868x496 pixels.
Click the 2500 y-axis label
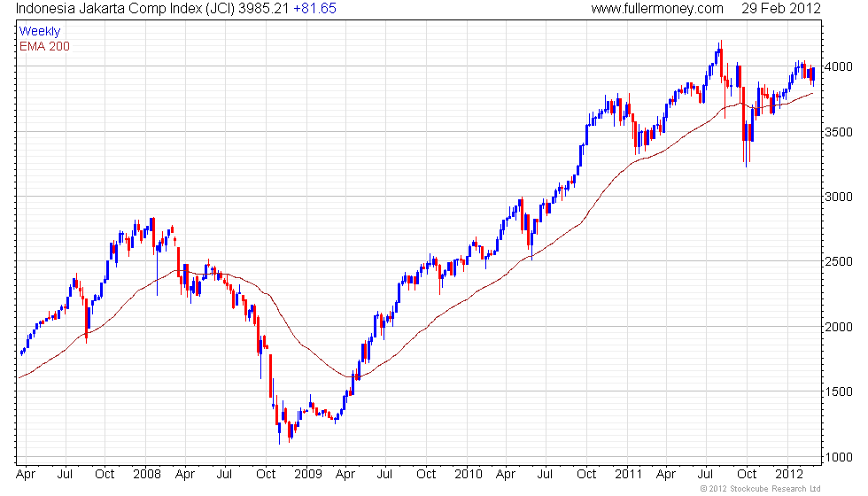839,261
